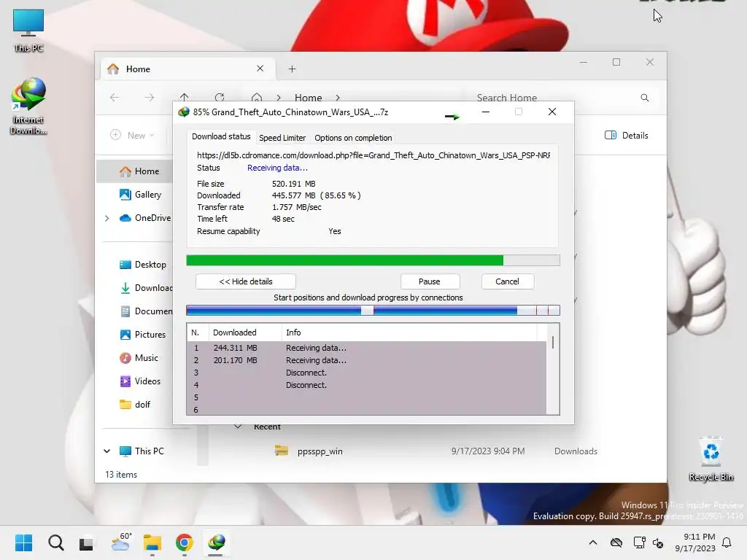Screen dimensions: 747x560
Task: Open Options on completion tab
Action: pos(353,138)
